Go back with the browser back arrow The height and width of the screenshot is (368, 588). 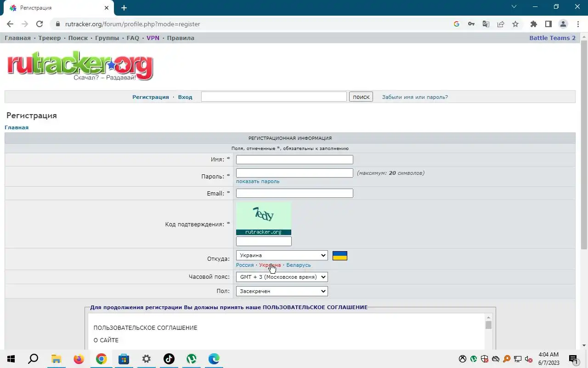(x=10, y=24)
